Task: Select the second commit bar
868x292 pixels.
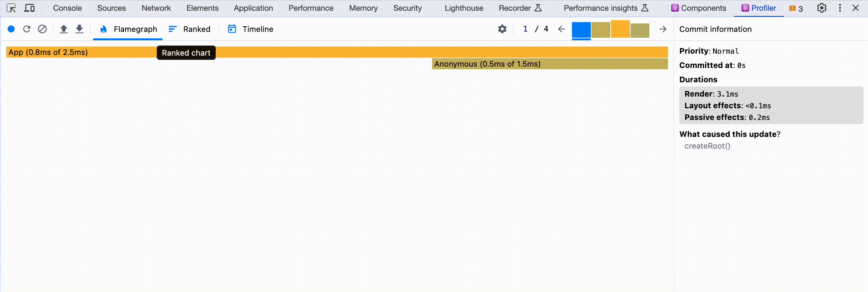Action: pos(601,30)
